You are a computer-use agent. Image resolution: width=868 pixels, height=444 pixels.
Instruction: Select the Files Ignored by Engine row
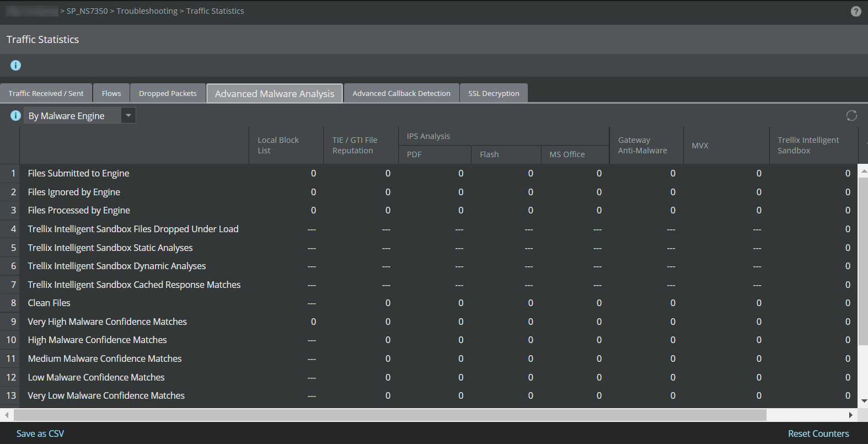click(429, 192)
